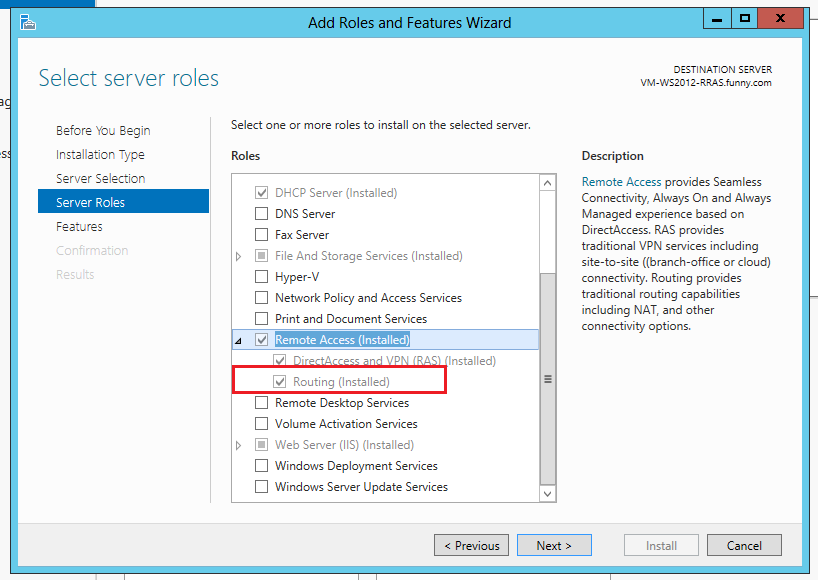Click the wizard icon in title bar
Image resolution: width=818 pixels, height=580 pixels.
pos(28,22)
